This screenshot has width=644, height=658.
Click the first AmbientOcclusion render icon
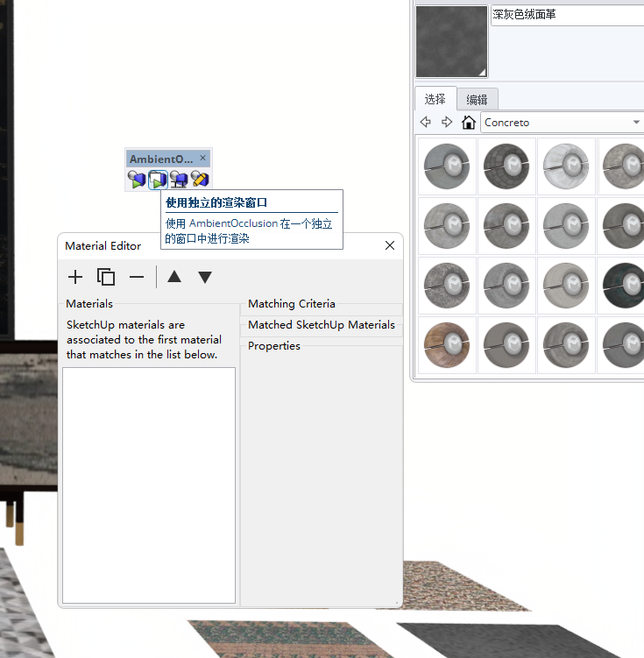(x=137, y=180)
